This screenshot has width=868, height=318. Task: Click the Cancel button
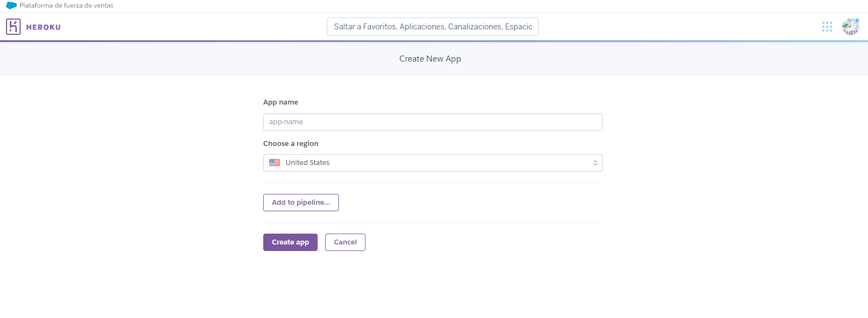tap(345, 242)
